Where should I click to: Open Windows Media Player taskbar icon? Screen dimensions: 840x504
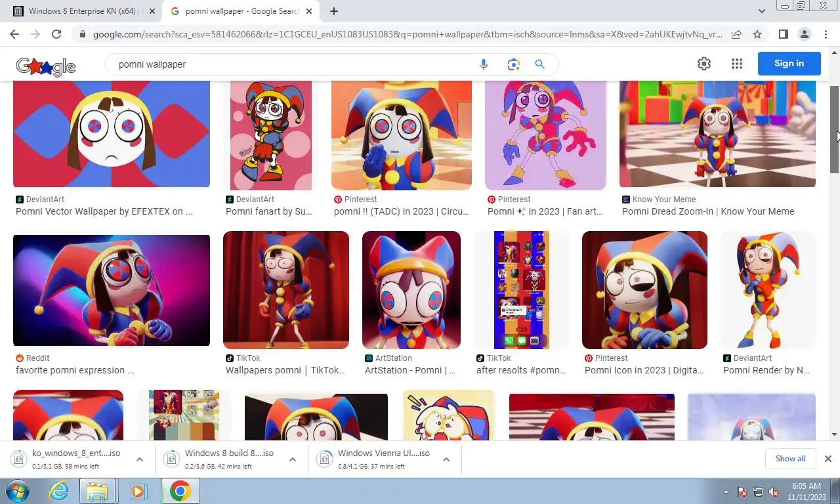point(138,491)
